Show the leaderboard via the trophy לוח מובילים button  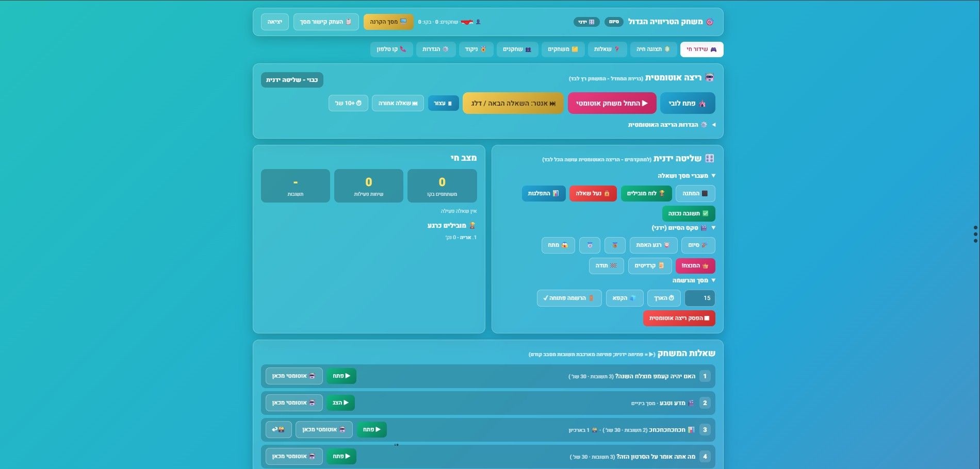point(646,193)
